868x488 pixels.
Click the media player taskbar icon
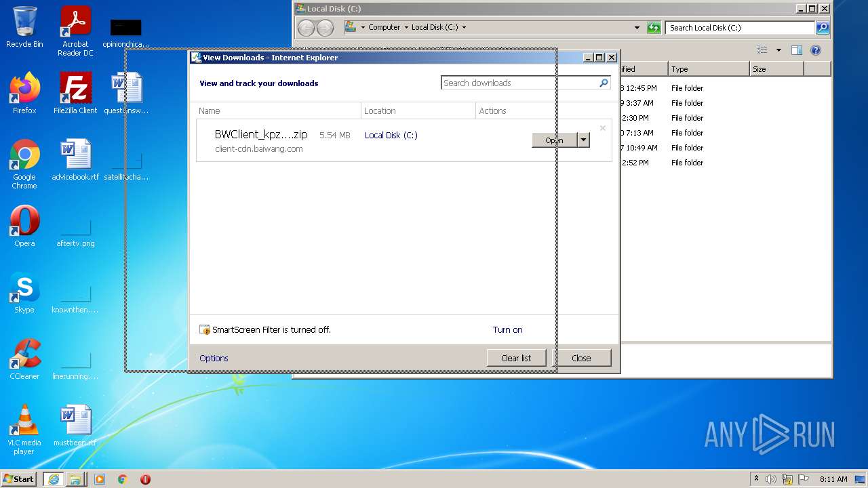tap(100, 479)
